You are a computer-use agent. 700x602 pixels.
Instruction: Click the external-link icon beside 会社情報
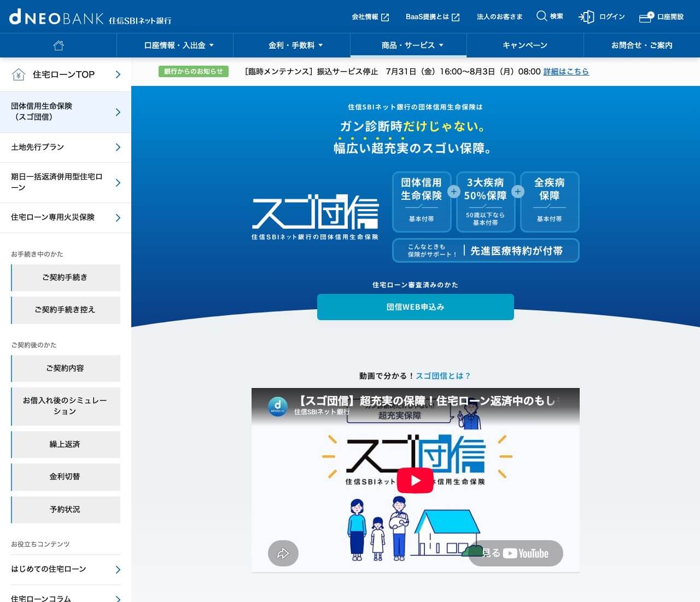click(x=385, y=18)
